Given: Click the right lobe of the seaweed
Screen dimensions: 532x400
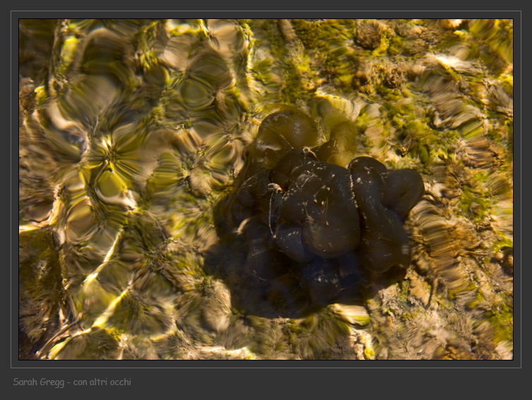Looking at the screenshot, I should pos(402,189).
